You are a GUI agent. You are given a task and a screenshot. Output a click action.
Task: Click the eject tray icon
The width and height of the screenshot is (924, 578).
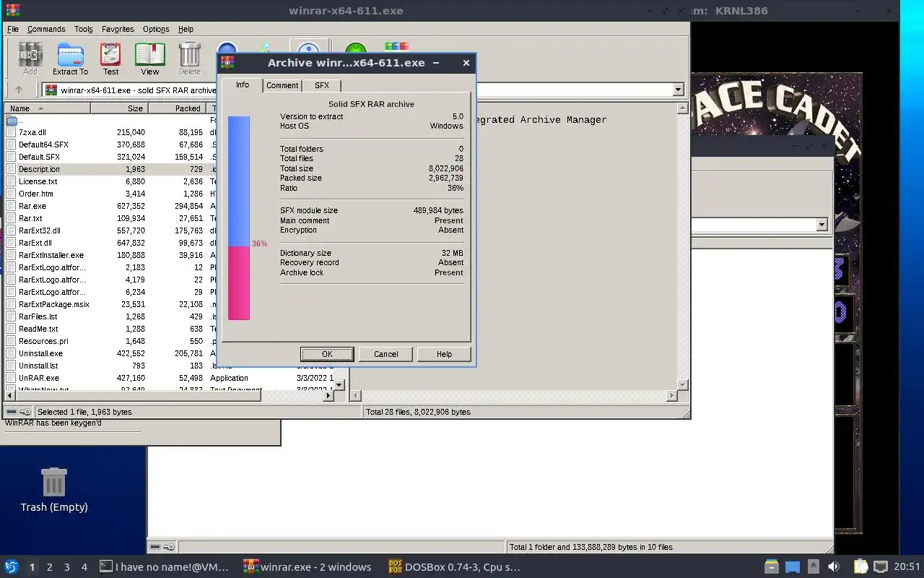tap(814, 567)
